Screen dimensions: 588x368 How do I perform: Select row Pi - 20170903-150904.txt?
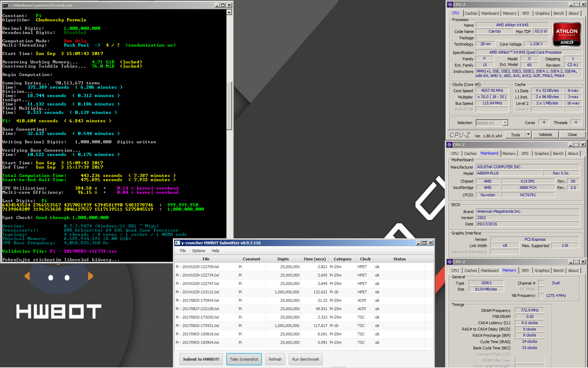pyautogui.click(x=304, y=342)
